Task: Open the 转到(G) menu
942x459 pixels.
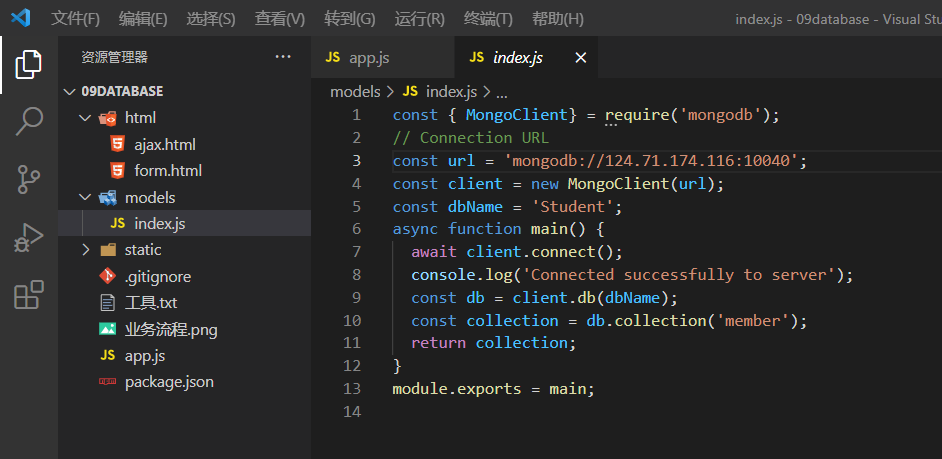Action: click(350, 19)
